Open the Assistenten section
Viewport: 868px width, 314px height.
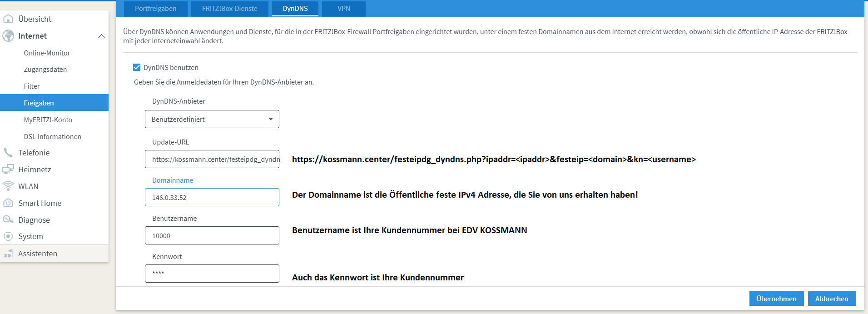(55, 254)
